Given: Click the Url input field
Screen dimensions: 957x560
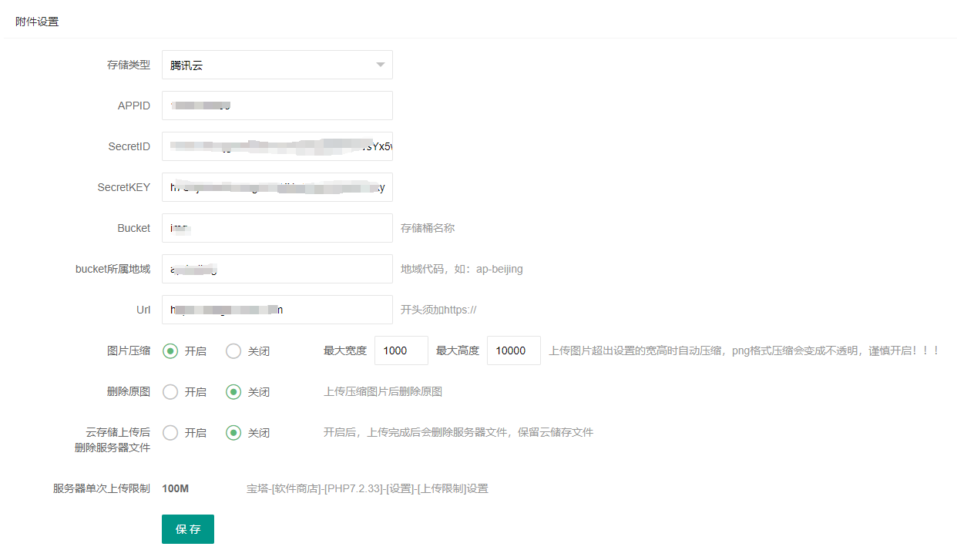Looking at the screenshot, I should coord(277,310).
